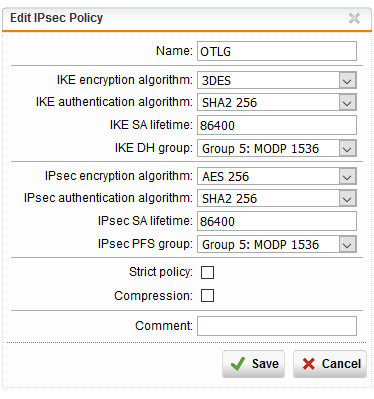Click the IPsec PFS group label

[x=145, y=244]
